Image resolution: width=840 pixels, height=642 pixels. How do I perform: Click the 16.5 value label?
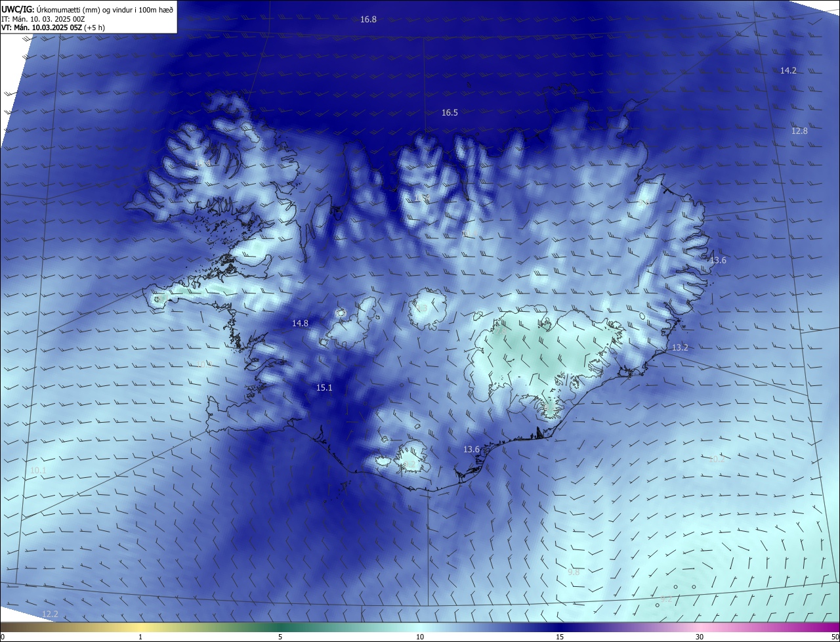click(450, 113)
